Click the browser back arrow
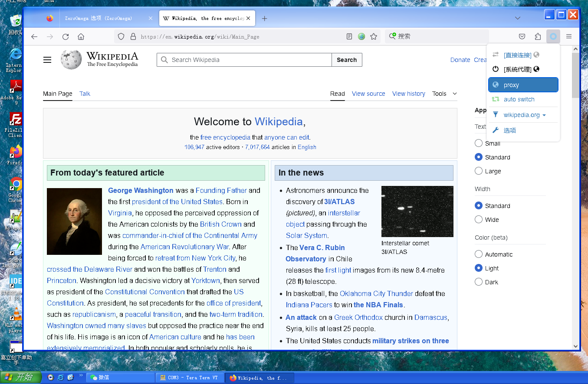The image size is (588, 384). click(x=34, y=37)
